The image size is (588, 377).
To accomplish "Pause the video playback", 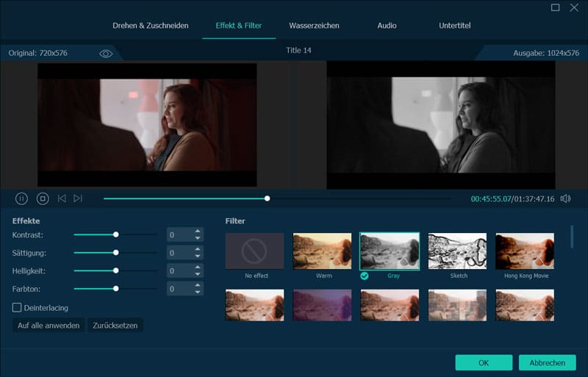I will coord(21,198).
